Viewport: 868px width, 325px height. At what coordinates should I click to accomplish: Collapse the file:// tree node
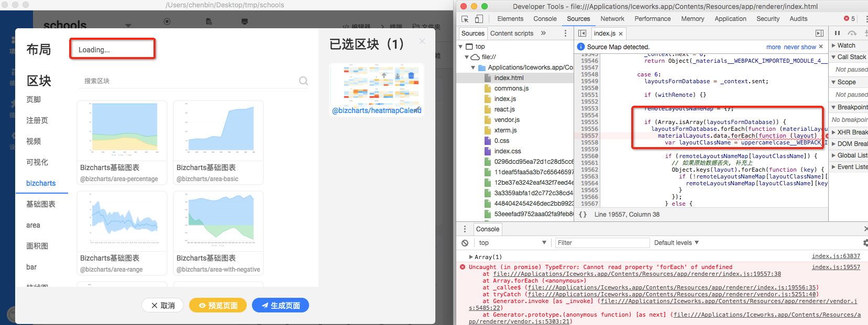pyautogui.click(x=467, y=57)
